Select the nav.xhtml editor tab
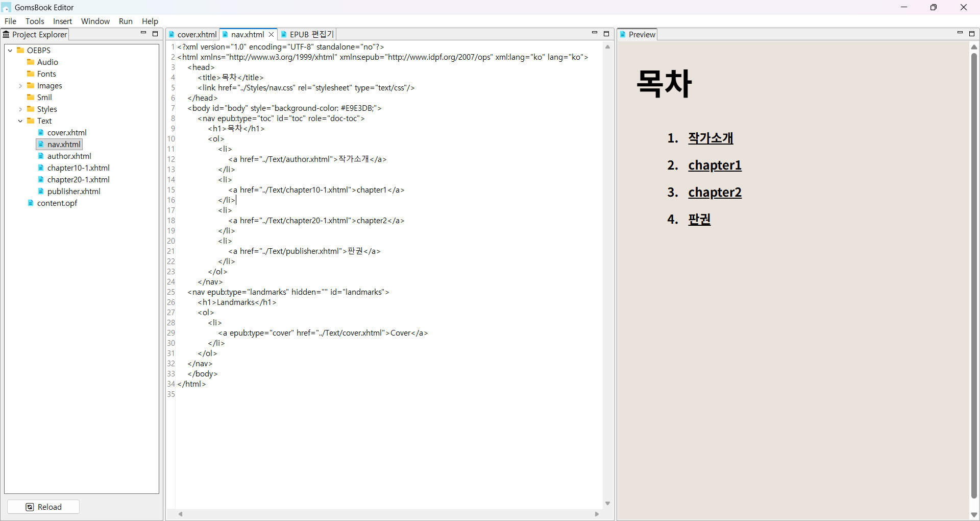 click(x=248, y=34)
